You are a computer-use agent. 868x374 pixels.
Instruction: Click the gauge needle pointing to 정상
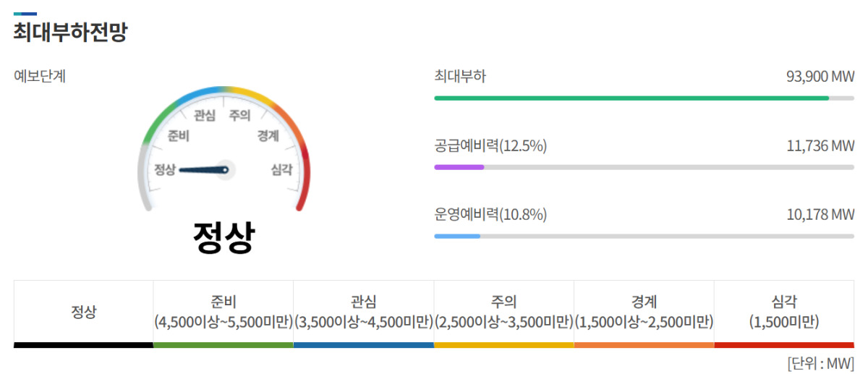coord(204,170)
